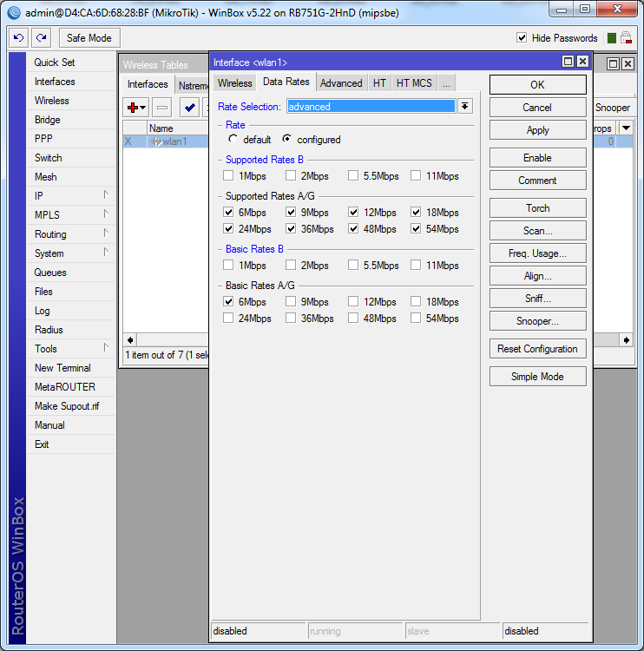Image resolution: width=644 pixels, height=651 pixels.
Task: Select the wlan1 row in Wireless Tables
Action: (166, 141)
